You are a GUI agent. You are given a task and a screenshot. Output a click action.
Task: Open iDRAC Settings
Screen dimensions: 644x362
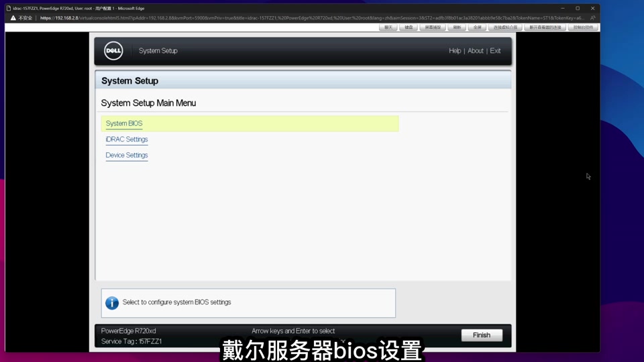tap(127, 139)
